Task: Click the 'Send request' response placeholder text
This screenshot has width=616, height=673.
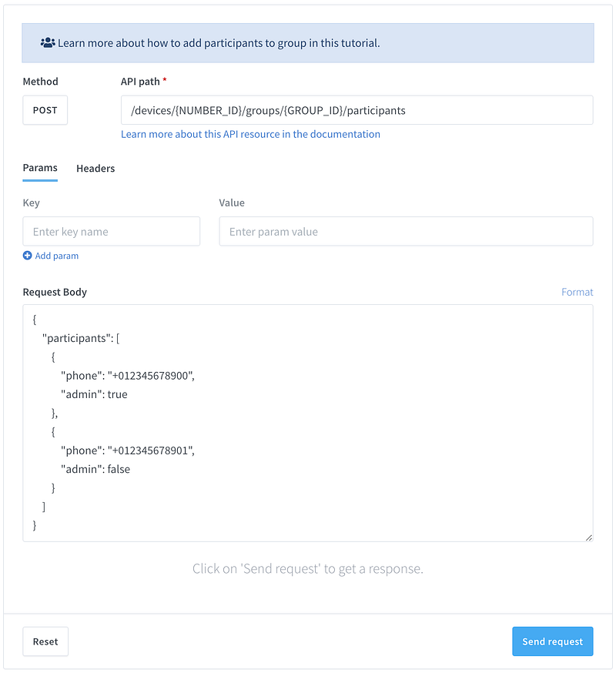Action: (x=308, y=569)
